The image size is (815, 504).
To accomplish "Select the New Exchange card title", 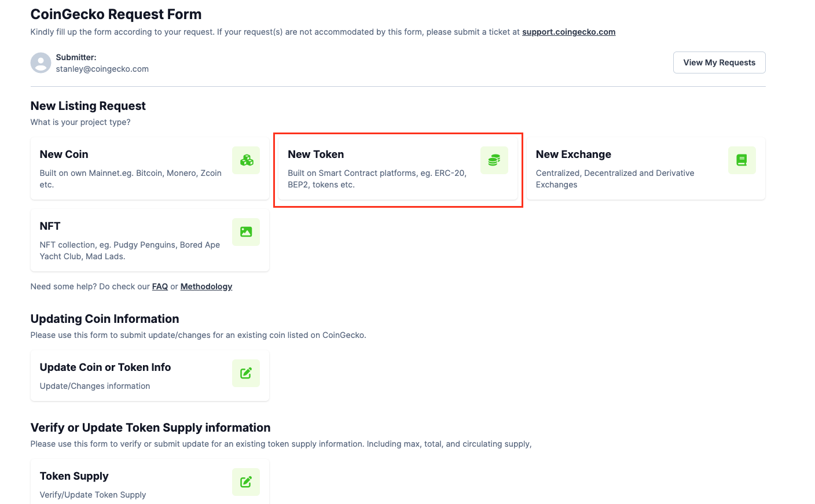I will (573, 154).
